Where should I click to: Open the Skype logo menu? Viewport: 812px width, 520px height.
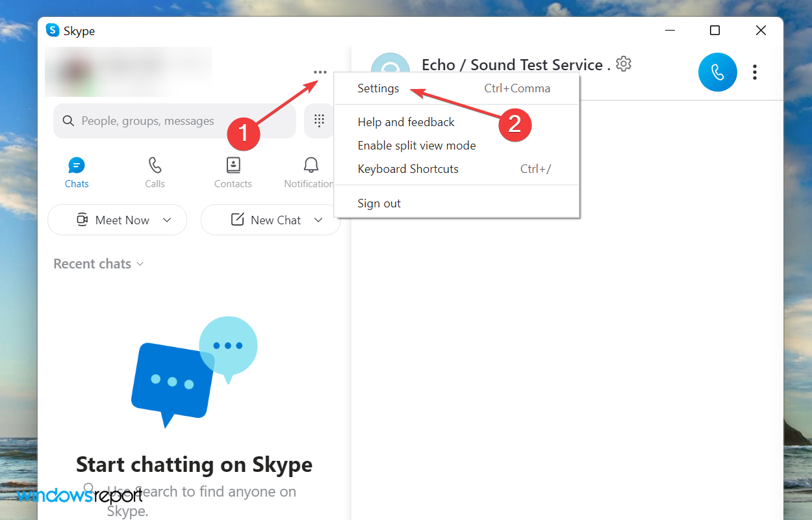(51, 31)
